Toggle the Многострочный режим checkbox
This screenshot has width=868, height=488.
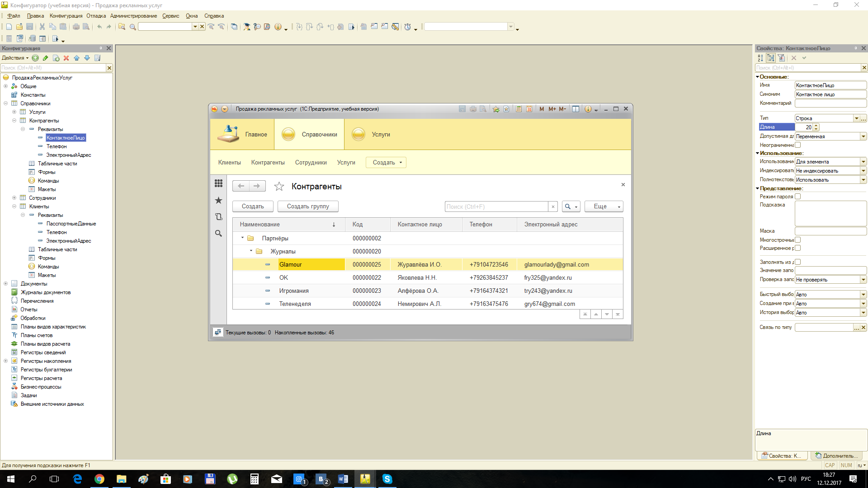[798, 240]
